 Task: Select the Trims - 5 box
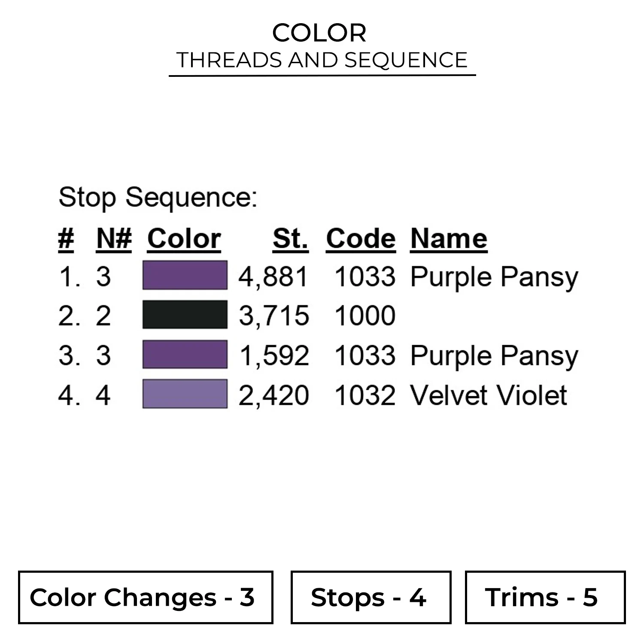[x=545, y=597]
